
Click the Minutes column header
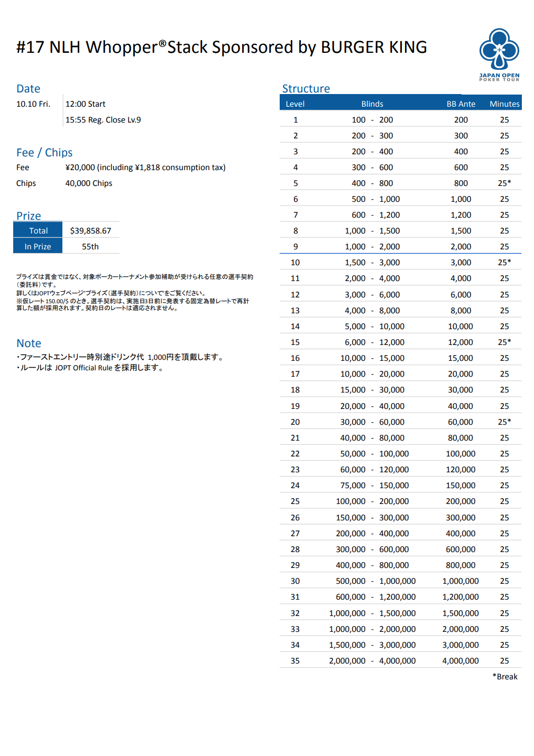point(504,104)
